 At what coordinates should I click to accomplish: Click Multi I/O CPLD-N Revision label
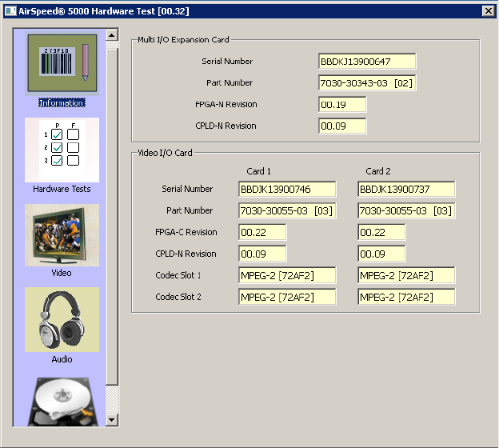pos(226,126)
